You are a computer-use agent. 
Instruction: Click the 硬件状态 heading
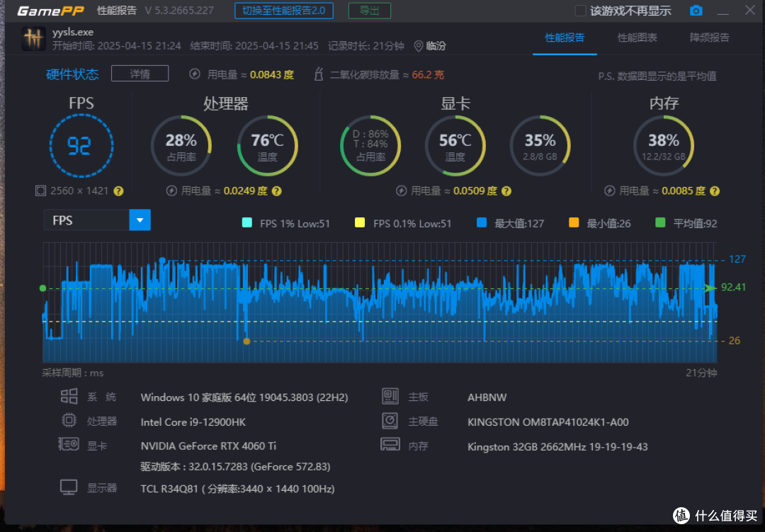[x=72, y=74]
